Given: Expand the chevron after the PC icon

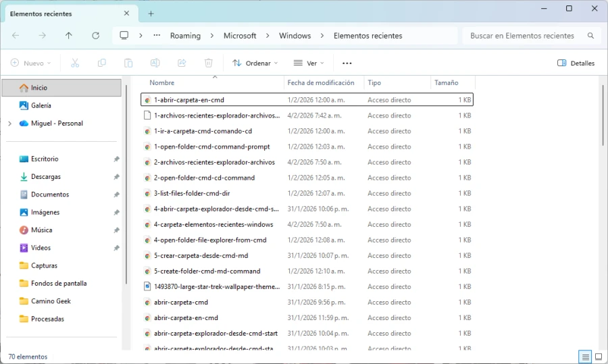Looking at the screenshot, I should tap(141, 36).
